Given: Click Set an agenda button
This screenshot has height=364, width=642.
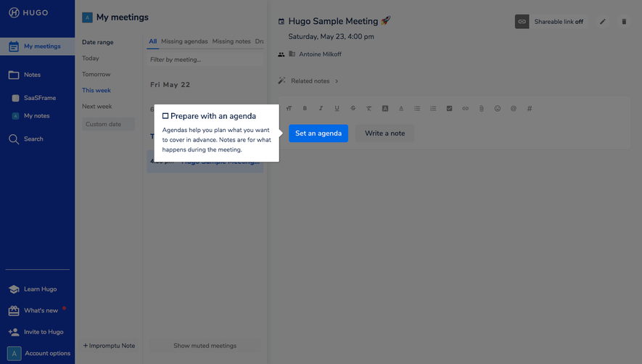Looking at the screenshot, I should point(318,133).
